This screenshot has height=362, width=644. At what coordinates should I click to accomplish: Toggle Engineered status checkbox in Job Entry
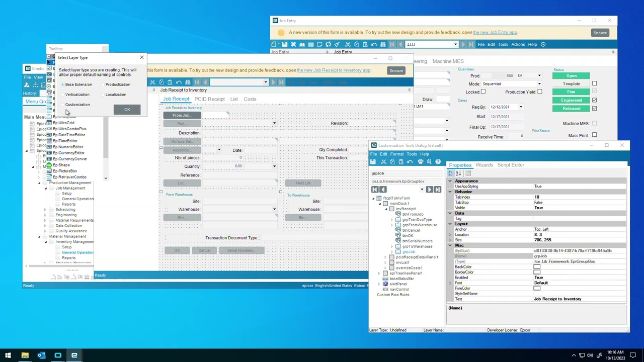pyautogui.click(x=594, y=100)
